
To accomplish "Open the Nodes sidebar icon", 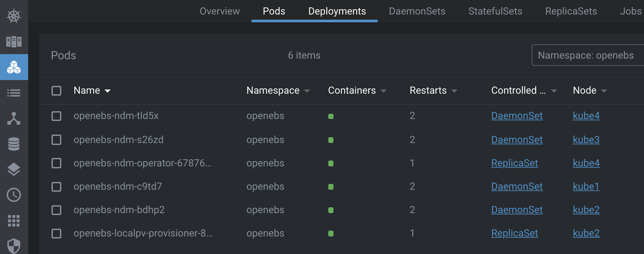I will click(x=14, y=42).
